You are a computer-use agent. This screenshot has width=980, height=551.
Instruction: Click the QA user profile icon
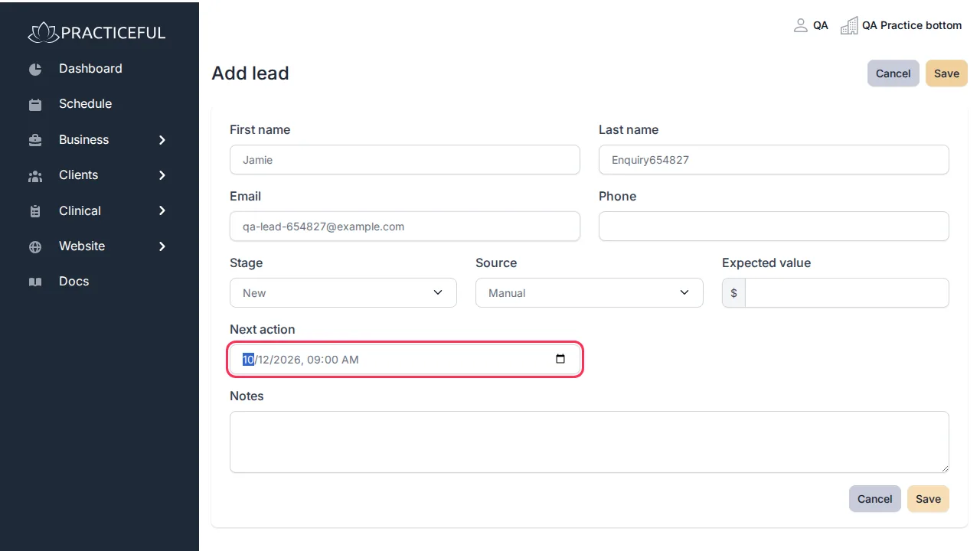[801, 25]
